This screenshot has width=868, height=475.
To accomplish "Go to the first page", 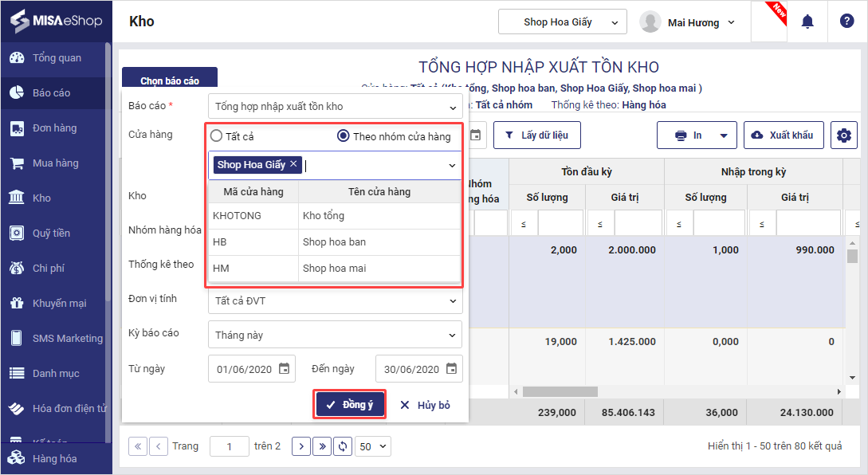I will [138, 446].
